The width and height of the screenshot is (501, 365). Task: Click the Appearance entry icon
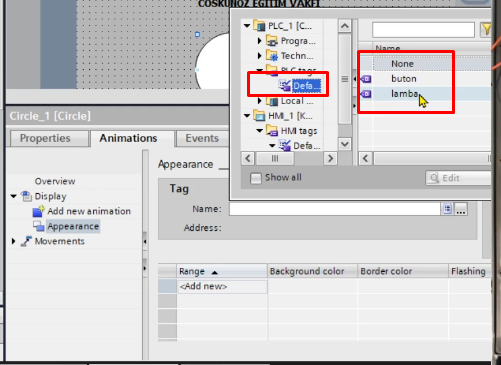click(x=39, y=226)
